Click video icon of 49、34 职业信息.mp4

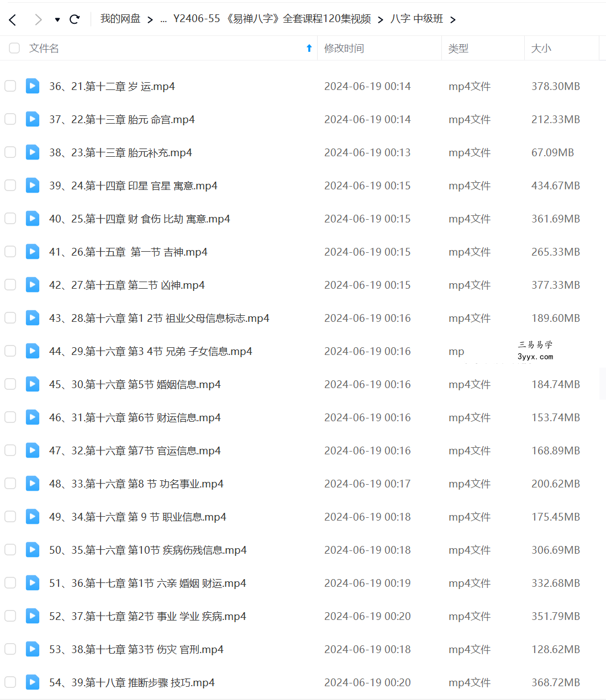click(x=33, y=517)
